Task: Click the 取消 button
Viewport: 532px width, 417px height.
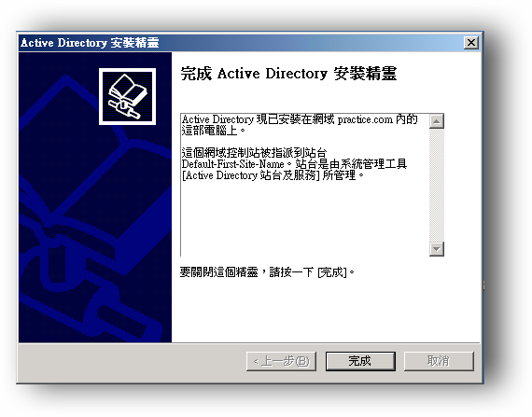Action: pyautogui.click(x=439, y=361)
